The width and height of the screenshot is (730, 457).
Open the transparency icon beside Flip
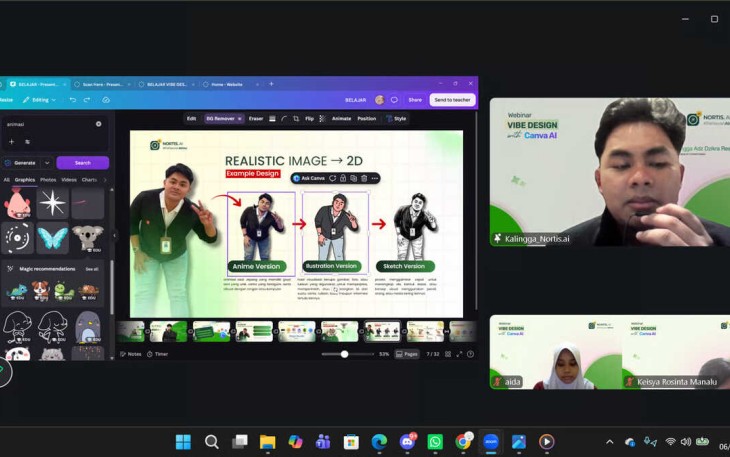pos(322,119)
